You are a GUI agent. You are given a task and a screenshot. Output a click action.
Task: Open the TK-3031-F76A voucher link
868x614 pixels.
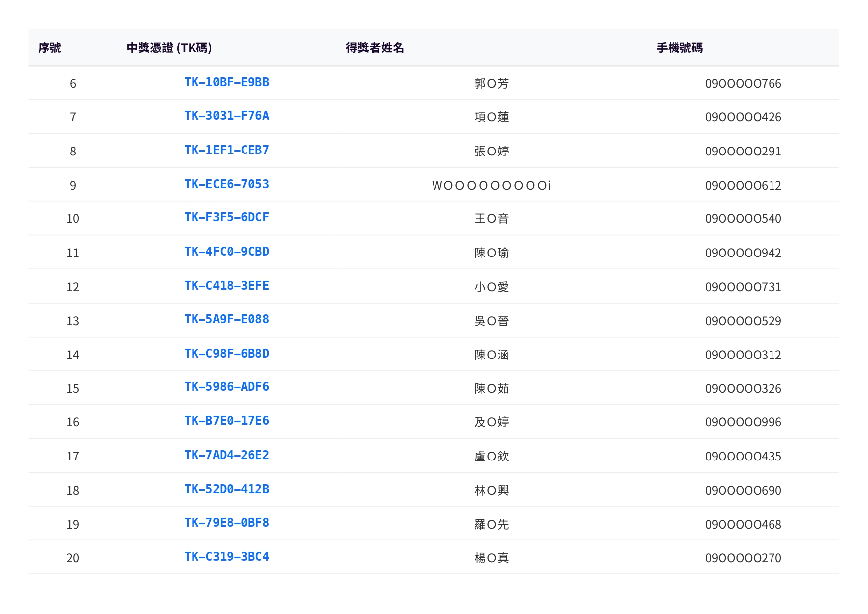pyautogui.click(x=227, y=116)
